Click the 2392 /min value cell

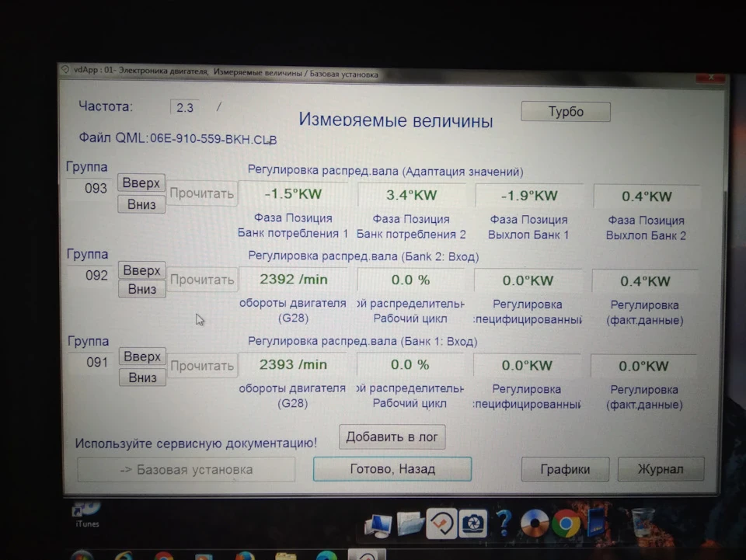(294, 279)
